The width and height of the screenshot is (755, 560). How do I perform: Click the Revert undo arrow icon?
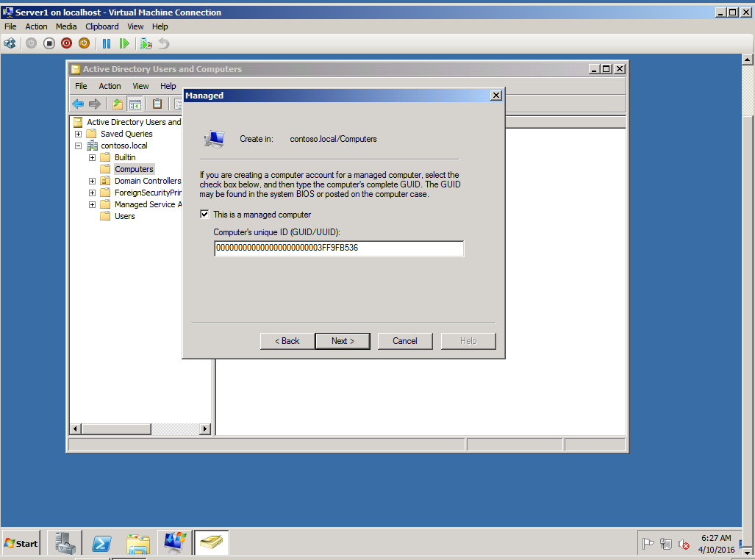point(164,44)
